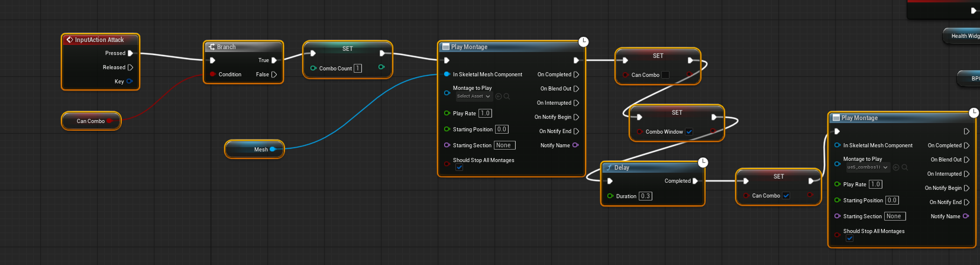Image resolution: width=980 pixels, height=265 pixels.
Task: Click Play Rate field on second Play Montage
Action: (875, 185)
